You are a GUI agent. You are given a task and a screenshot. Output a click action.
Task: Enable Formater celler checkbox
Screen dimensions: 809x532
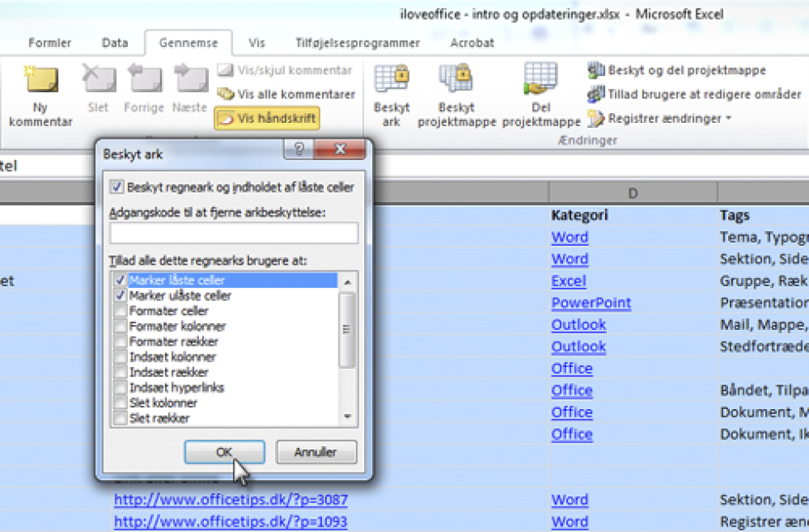pyautogui.click(x=121, y=311)
